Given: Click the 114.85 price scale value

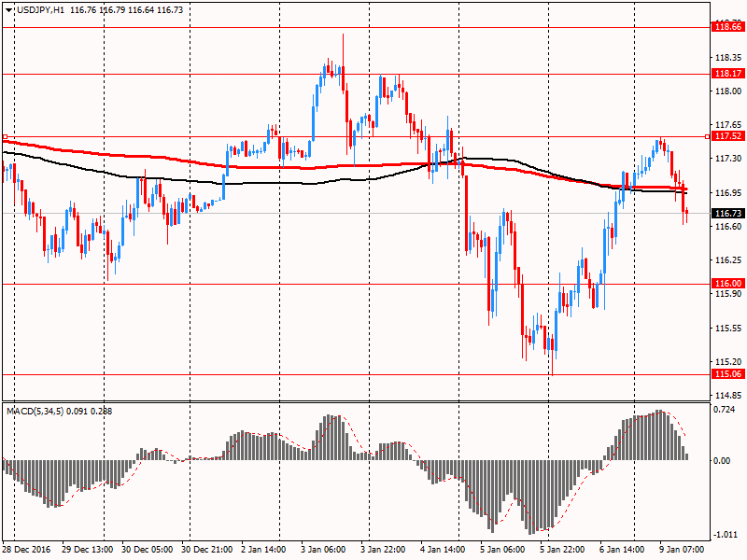Looking at the screenshot, I should point(728,395).
